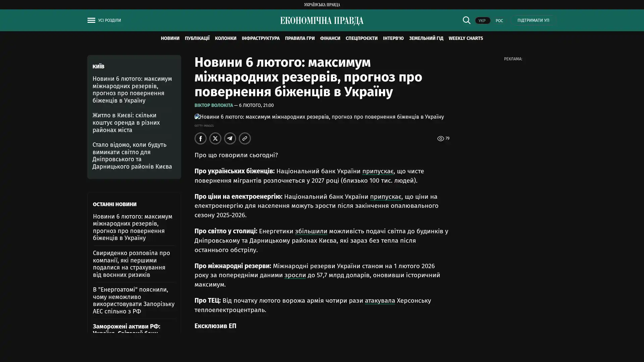
Task: Switch language to РОС
Action: tap(499, 20)
